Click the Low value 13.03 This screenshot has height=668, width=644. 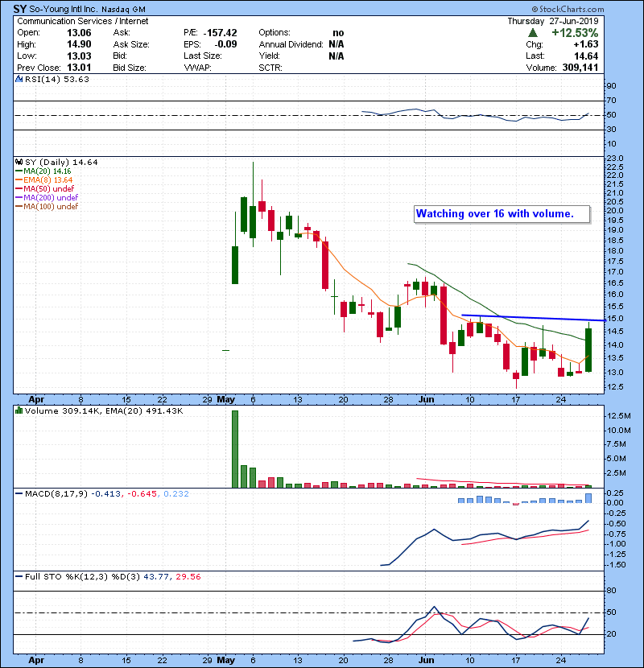click(79, 56)
